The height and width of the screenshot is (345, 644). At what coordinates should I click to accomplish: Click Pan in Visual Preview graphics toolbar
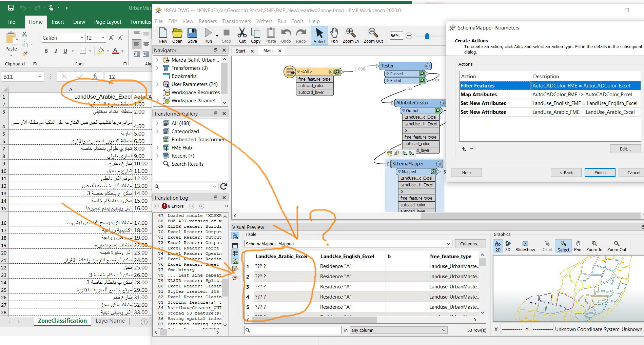[578, 246]
